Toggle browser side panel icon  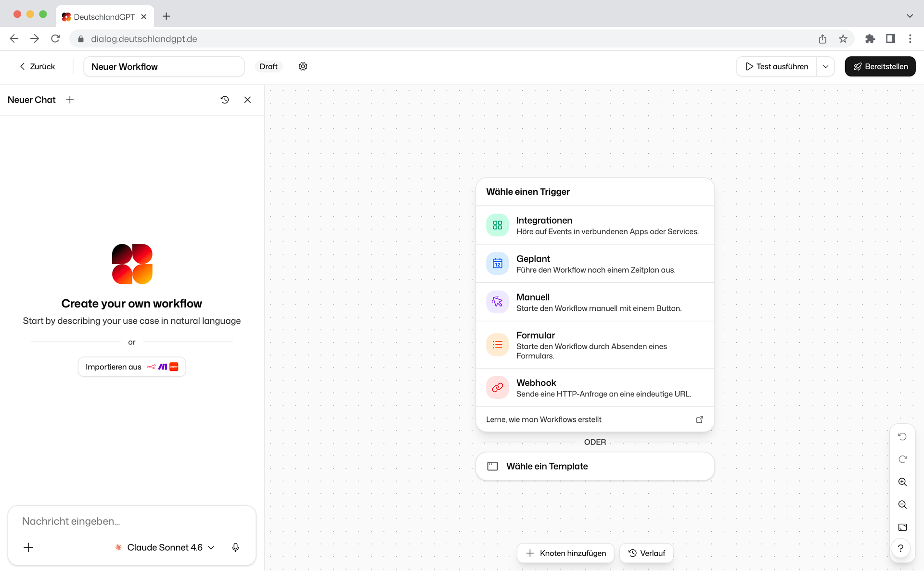(x=890, y=39)
